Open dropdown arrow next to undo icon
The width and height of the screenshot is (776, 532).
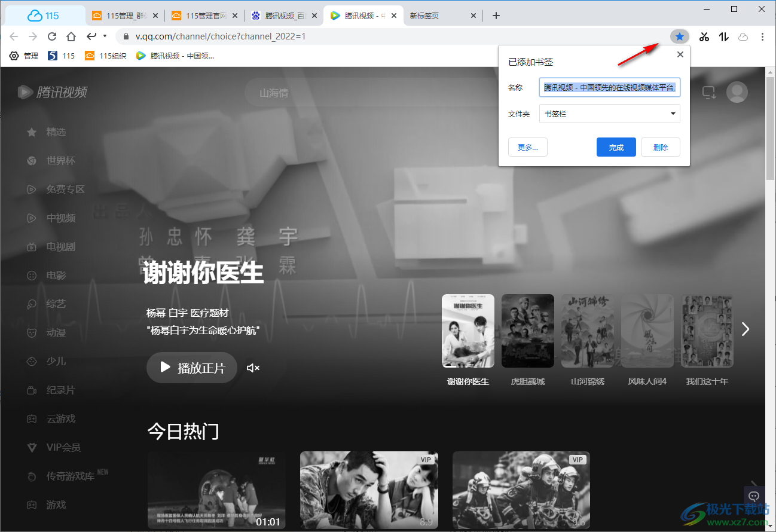[105, 36]
